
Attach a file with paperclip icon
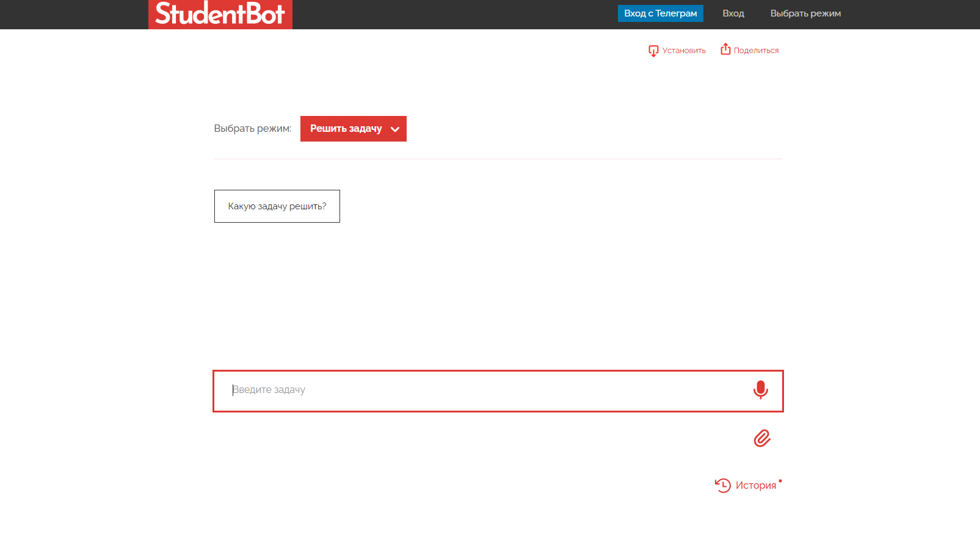pyautogui.click(x=761, y=438)
